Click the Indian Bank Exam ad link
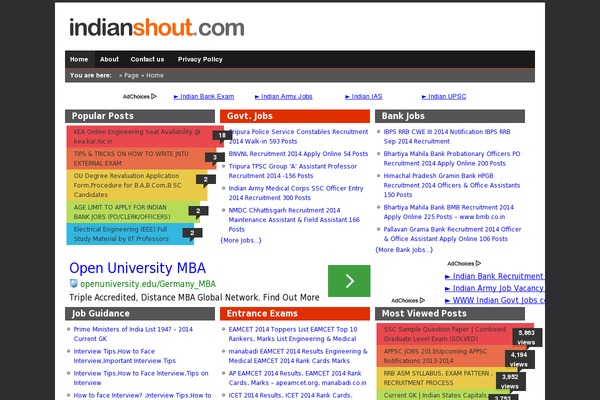 (208, 97)
